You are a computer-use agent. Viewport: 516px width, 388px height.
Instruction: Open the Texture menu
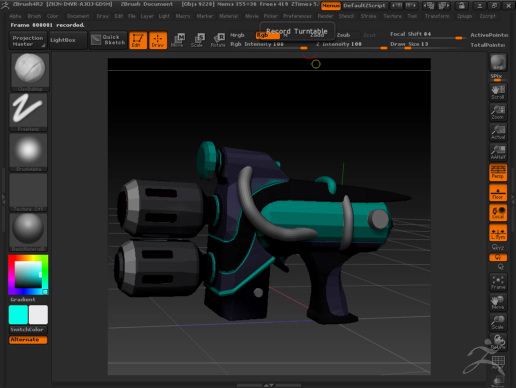click(392, 16)
